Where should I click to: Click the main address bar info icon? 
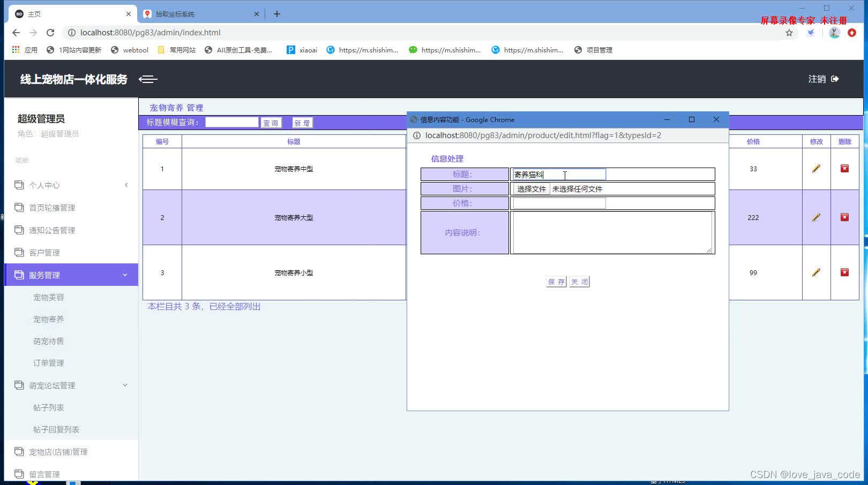pyautogui.click(x=71, y=33)
